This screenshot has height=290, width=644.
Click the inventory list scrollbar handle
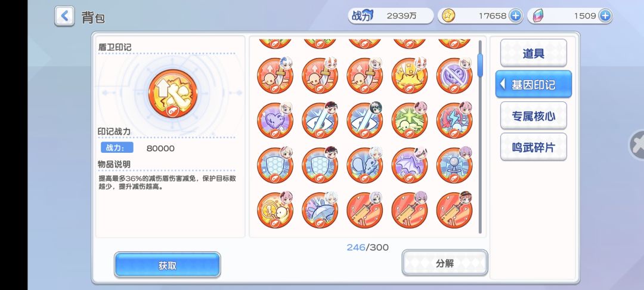[x=479, y=65]
